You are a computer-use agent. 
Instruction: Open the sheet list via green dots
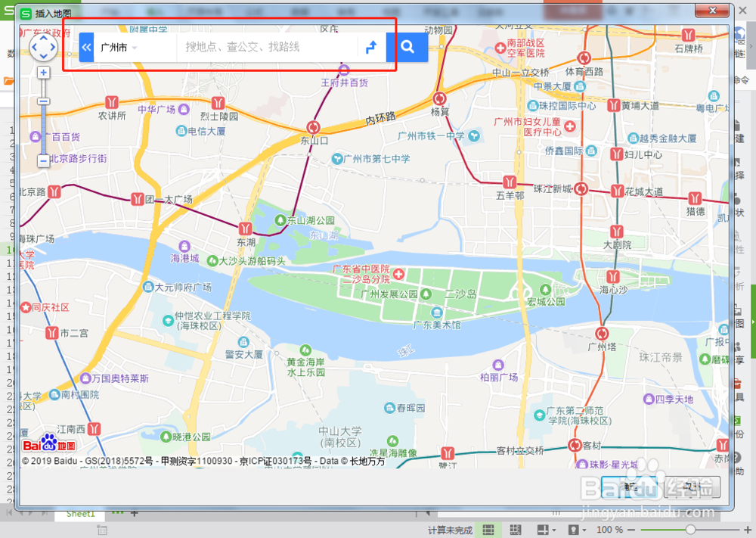[x=118, y=512]
